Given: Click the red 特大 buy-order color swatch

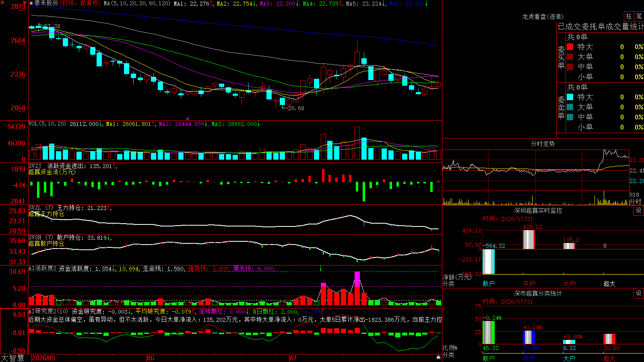Looking at the screenshot, I should (x=570, y=47).
